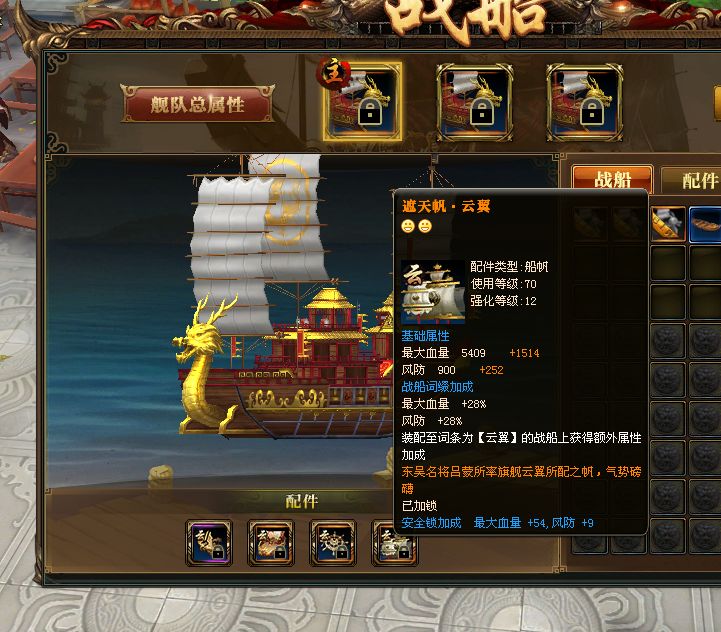Select the main ship slot marked 主
Screen dimensions: 721x632
(362, 102)
